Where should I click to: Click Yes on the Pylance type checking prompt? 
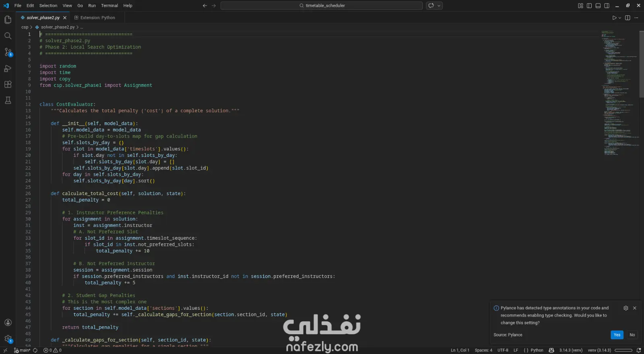tap(617, 335)
